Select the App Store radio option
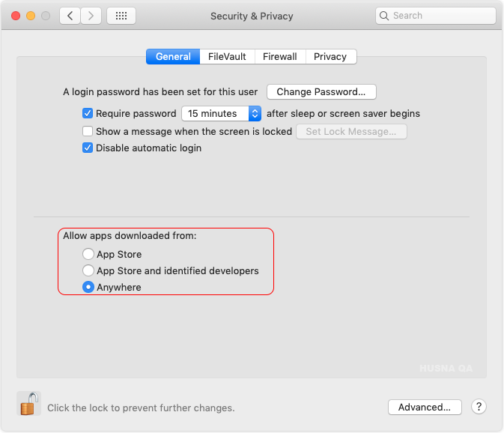Screen dimensions: 504x433 [x=88, y=254]
